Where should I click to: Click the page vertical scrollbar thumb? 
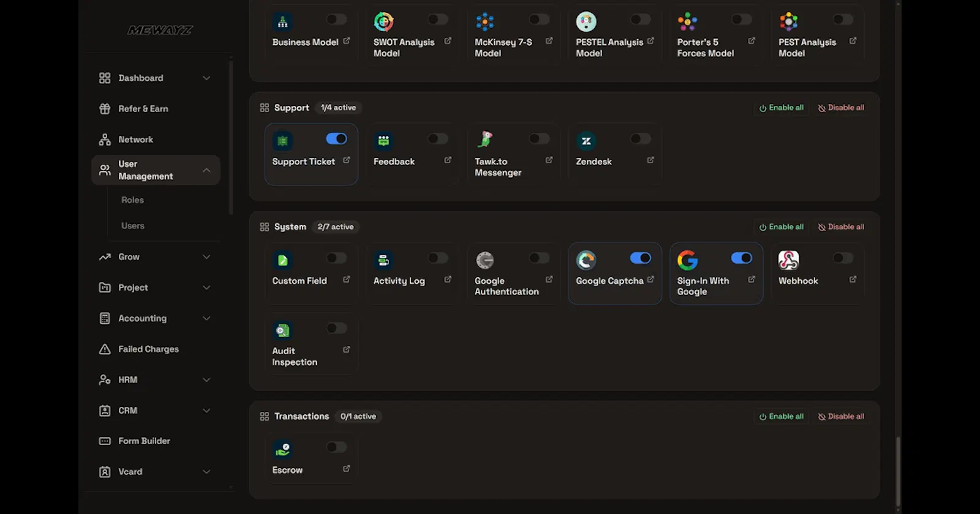tap(898, 471)
